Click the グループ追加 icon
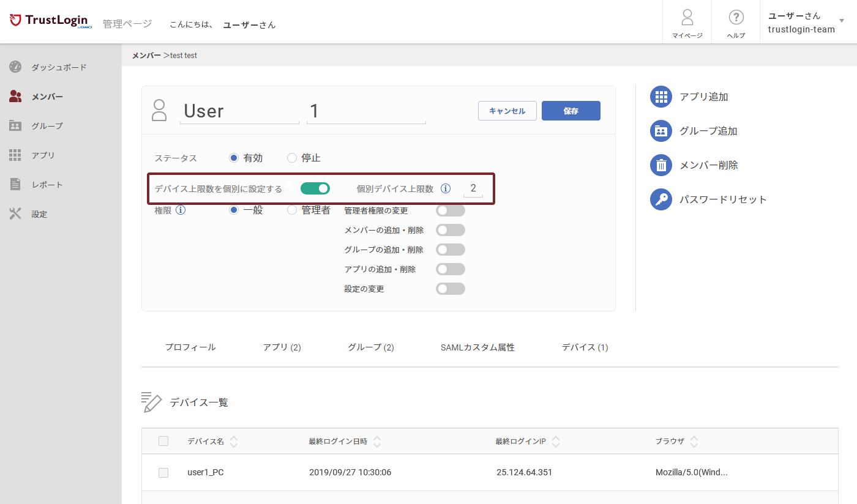 click(x=661, y=131)
